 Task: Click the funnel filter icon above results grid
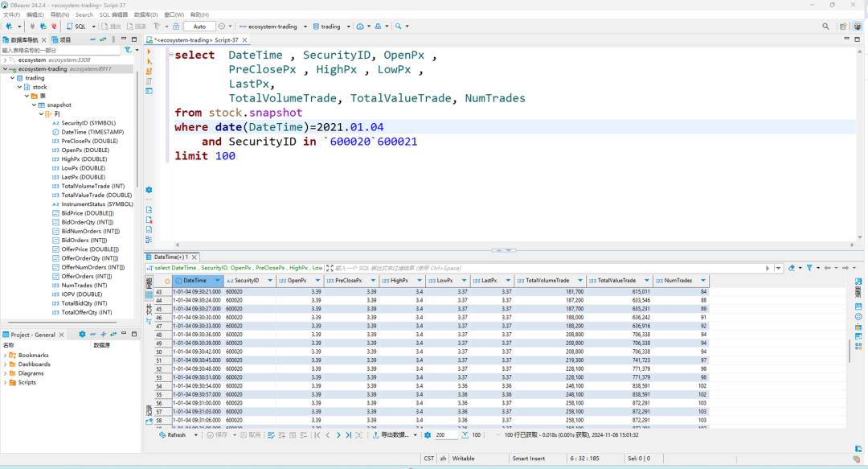coord(809,268)
